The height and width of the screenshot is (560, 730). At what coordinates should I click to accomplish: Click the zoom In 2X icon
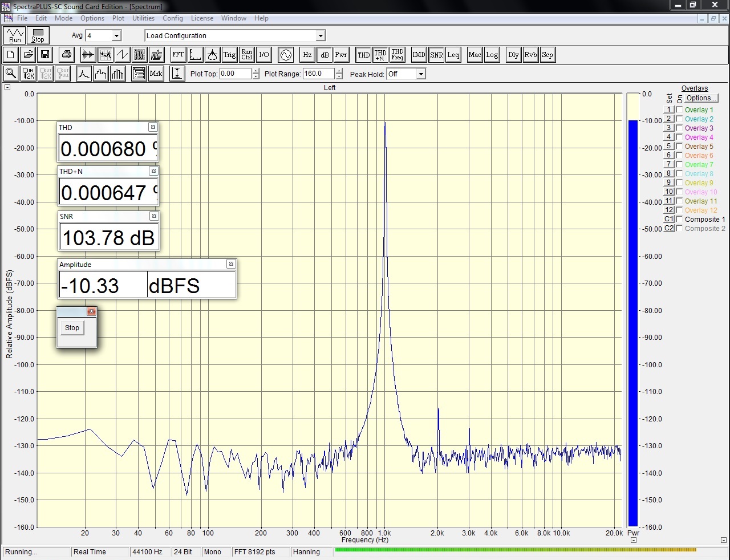pyautogui.click(x=28, y=74)
